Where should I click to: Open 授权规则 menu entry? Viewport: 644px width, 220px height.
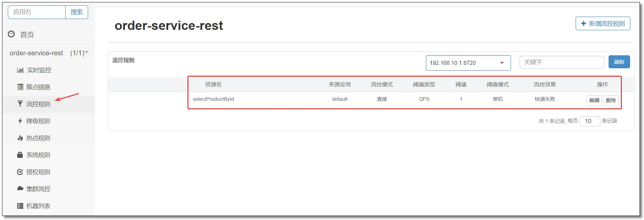click(x=38, y=172)
